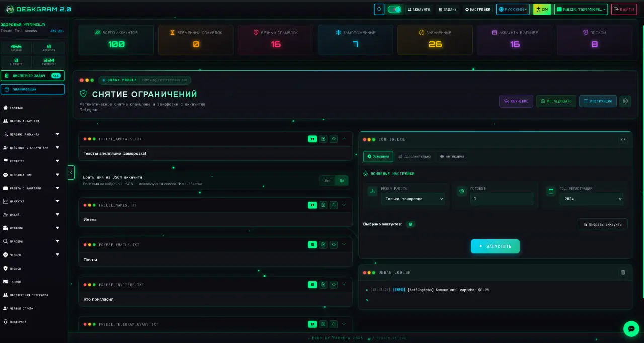
Task: Click the Поддержка headset icon
Action: [x=5, y=322]
